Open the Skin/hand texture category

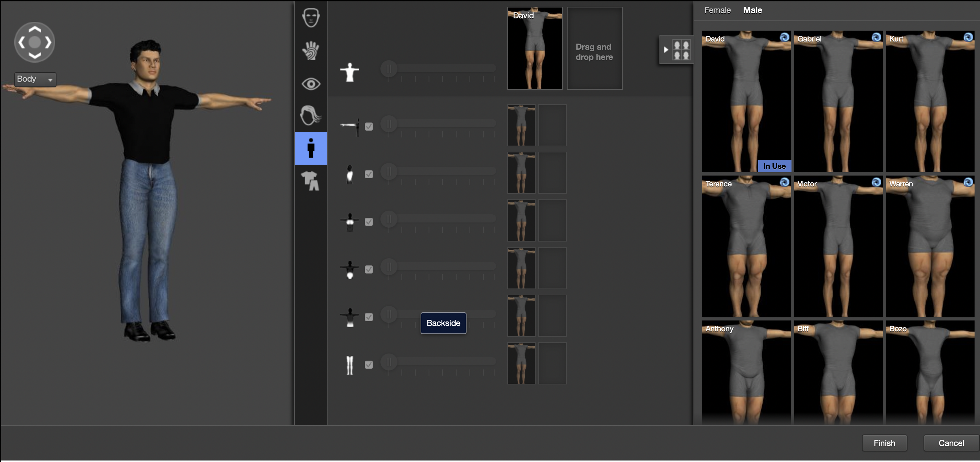point(311,50)
